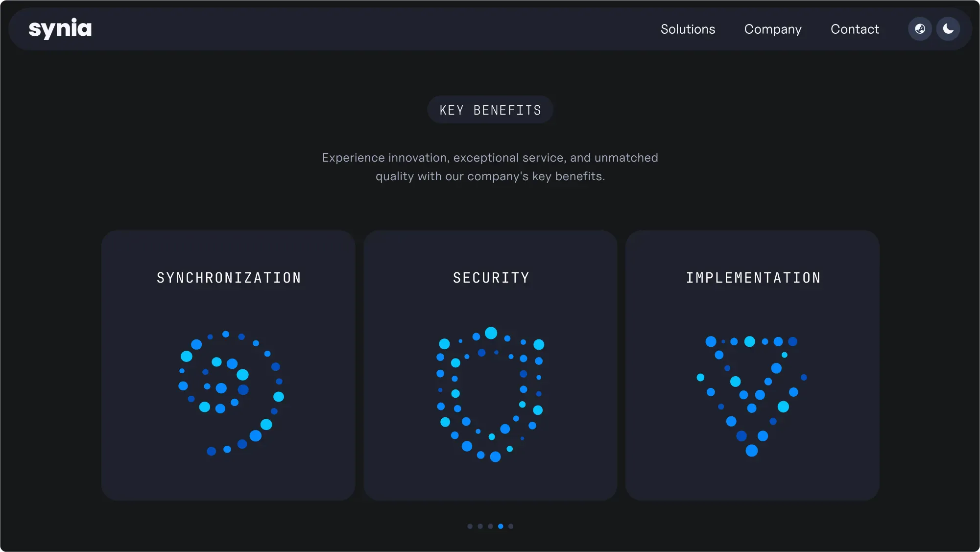Click the KEY BENEFITS pill badge
The height and width of the screenshot is (552, 980).
(490, 110)
